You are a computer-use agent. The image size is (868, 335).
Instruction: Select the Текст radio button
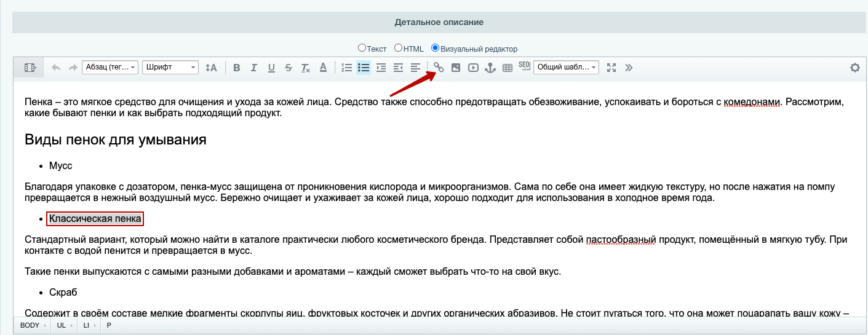pyautogui.click(x=362, y=48)
